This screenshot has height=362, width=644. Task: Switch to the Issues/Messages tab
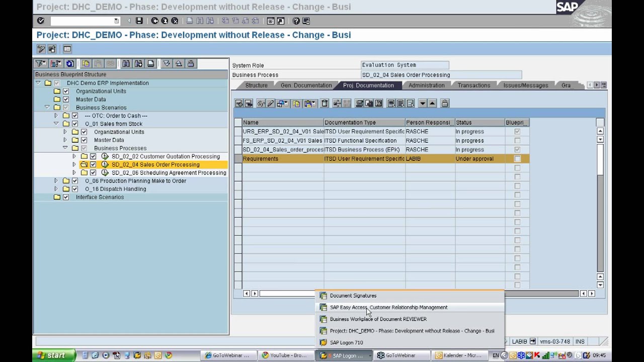click(525, 85)
